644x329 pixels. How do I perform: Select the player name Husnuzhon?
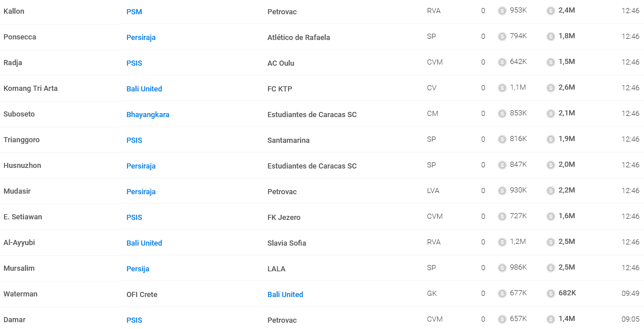[x=22, y=166]
